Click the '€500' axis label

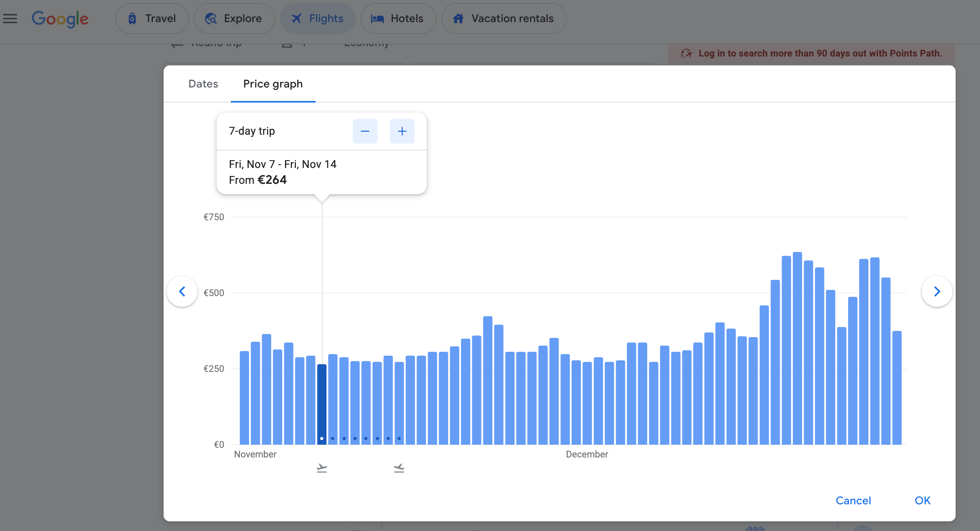(x=214, y=293)
